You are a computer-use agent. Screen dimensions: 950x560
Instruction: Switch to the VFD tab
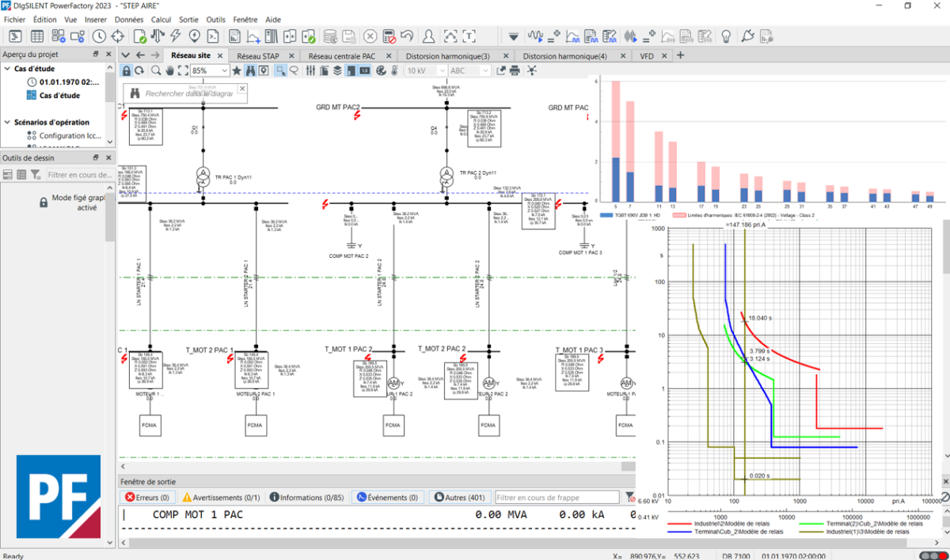(648, 56)
